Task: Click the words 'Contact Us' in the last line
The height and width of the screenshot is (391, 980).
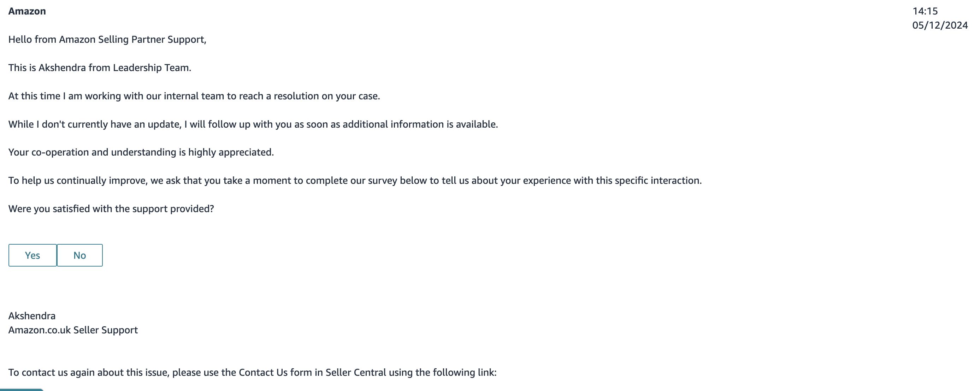Action: click(263, 372)
